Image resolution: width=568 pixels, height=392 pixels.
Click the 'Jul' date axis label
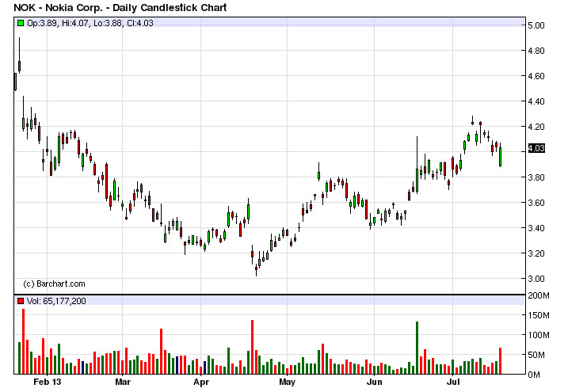point(453,382)
